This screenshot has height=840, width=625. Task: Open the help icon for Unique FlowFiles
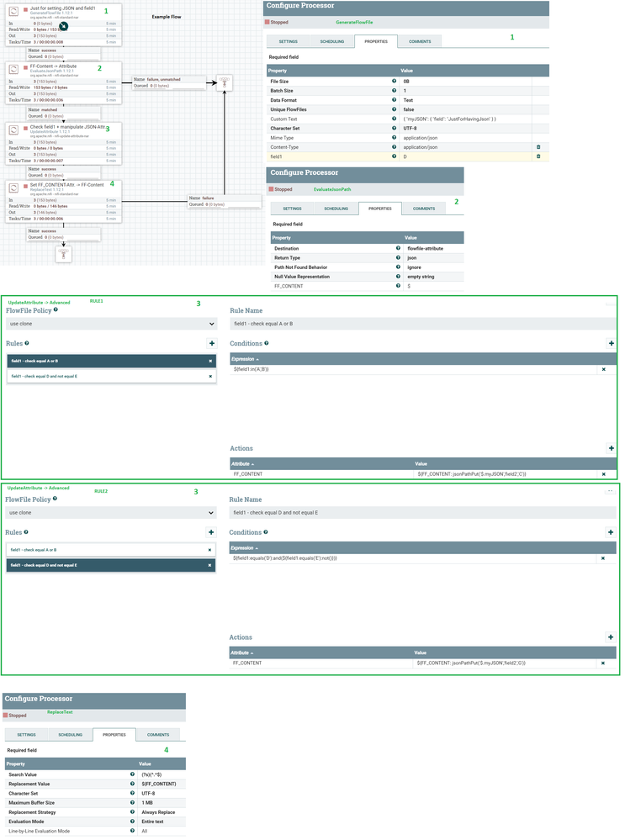click(394, 109)
